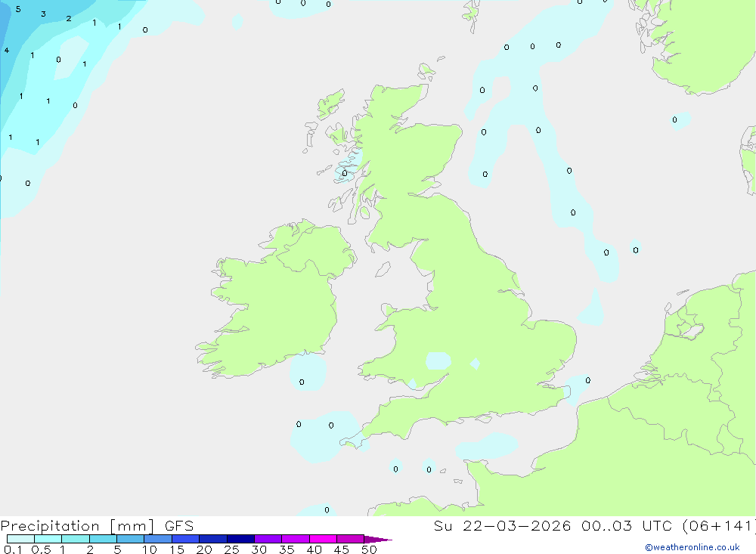Screen dimensions: 756x554
Task: Click the legend label '50'
Action: point(369,549)
